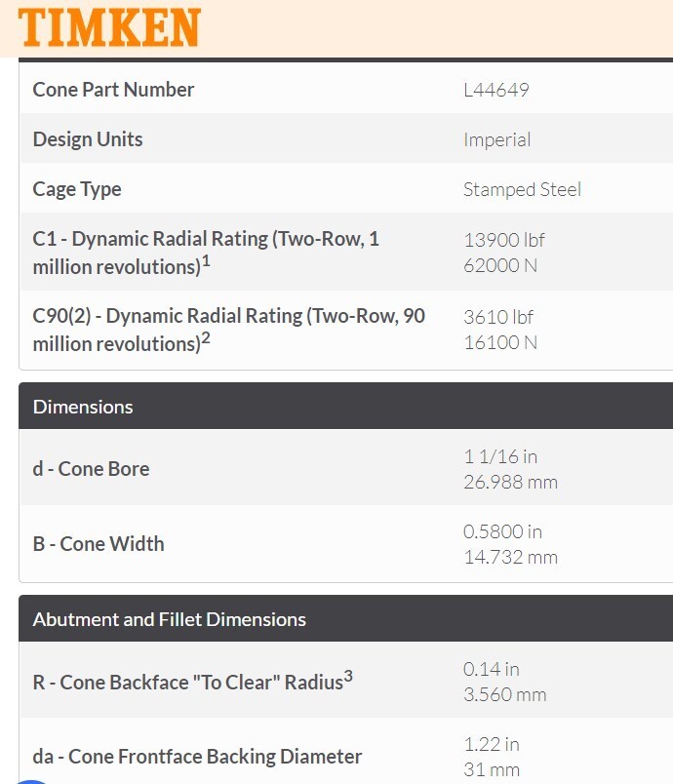Open footnote 3 on Cone Backface Radius
This screenshot has height=784, width=673.
(x=348, y=676)
